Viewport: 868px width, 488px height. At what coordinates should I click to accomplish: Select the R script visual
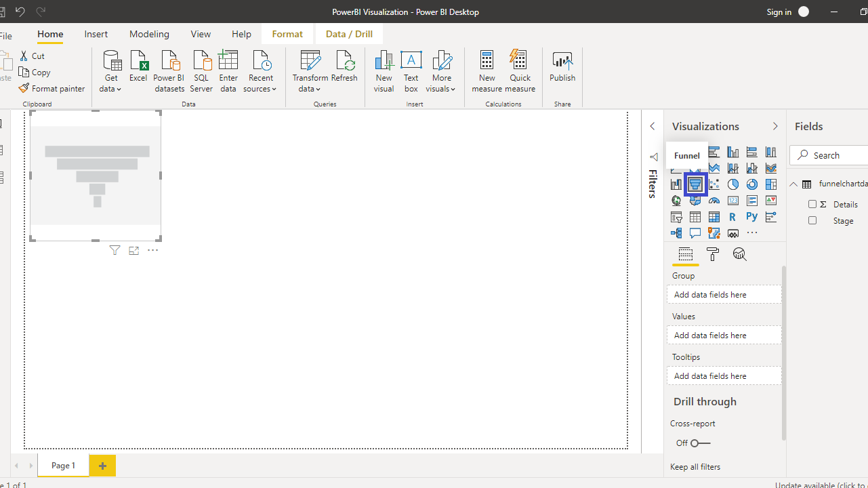click(x=733, y=217)
